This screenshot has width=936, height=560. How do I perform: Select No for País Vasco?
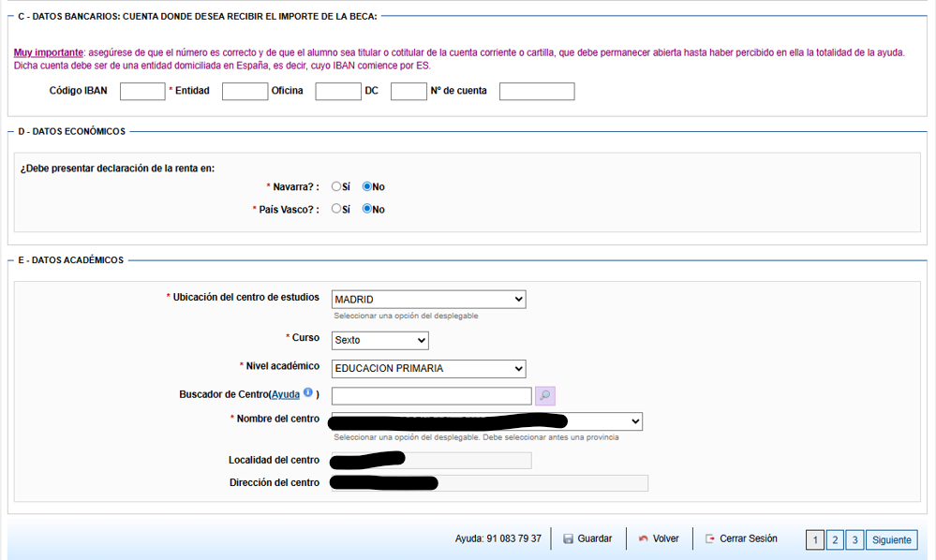[x=367, y=209]
